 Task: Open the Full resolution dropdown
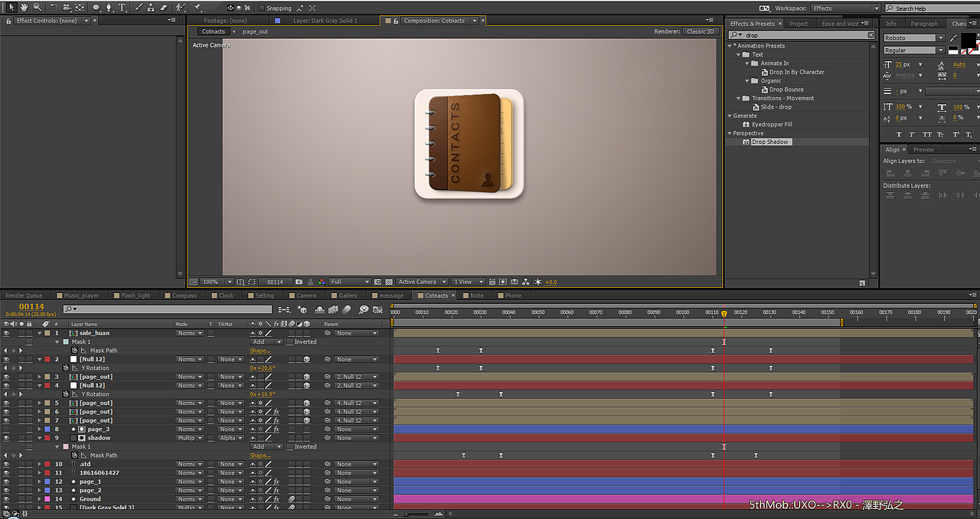click(350, 282)
